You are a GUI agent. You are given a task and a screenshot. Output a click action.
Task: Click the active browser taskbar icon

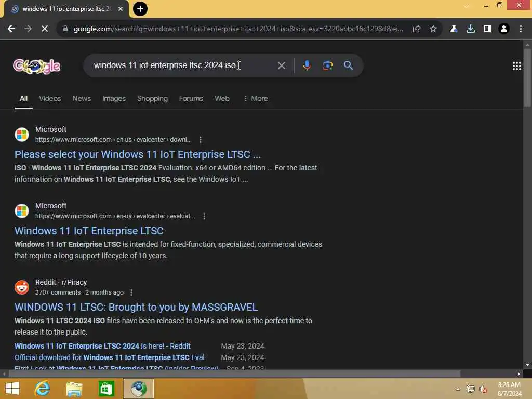tap(138, 389)
